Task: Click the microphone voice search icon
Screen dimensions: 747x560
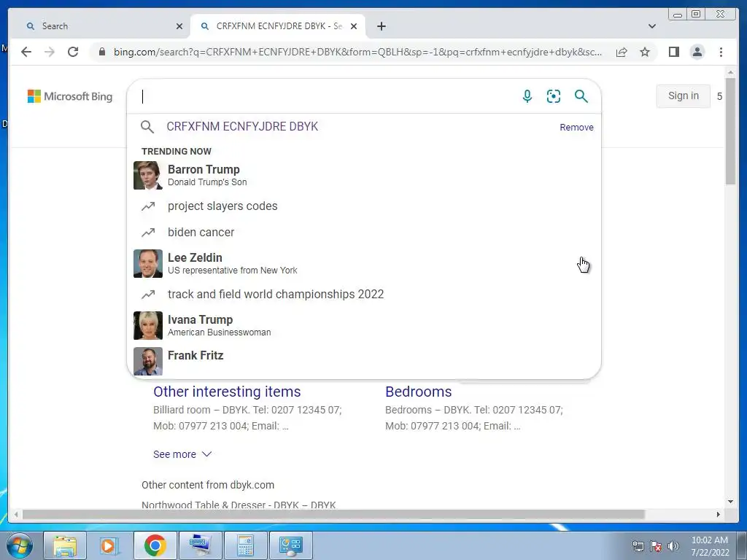Action: coord(527,96)
